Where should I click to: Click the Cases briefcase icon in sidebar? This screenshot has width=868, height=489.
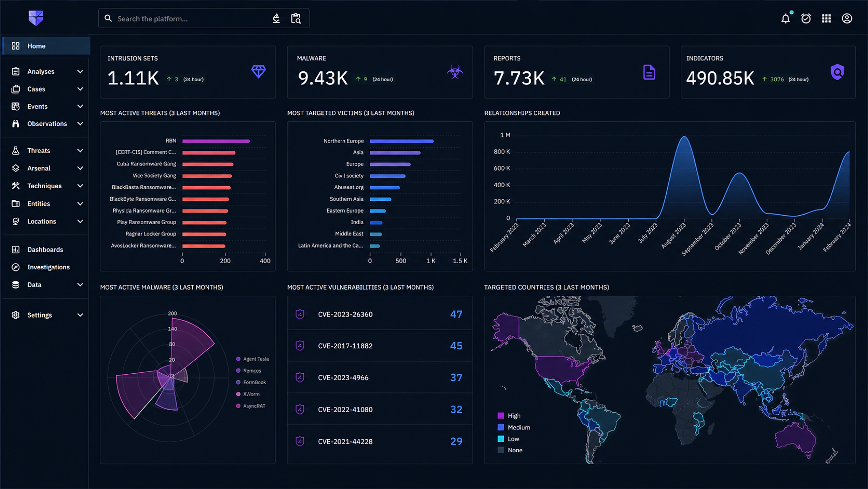pos(16,89)
